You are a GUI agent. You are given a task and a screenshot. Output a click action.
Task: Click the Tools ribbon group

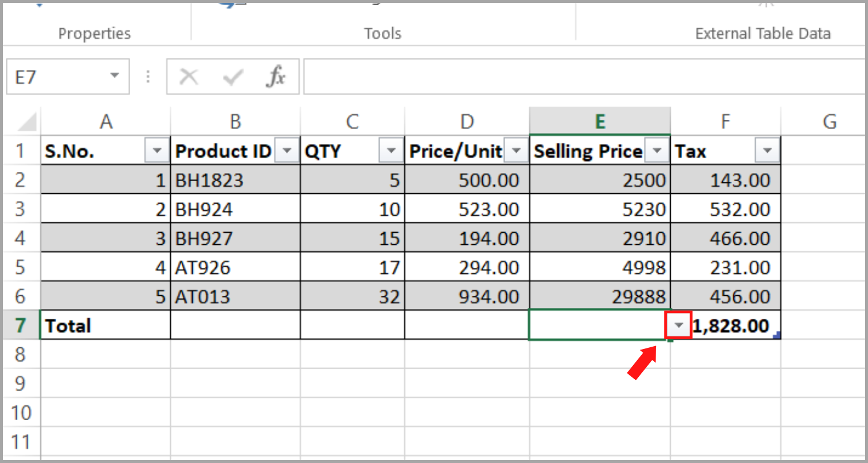tap(382, 33)
